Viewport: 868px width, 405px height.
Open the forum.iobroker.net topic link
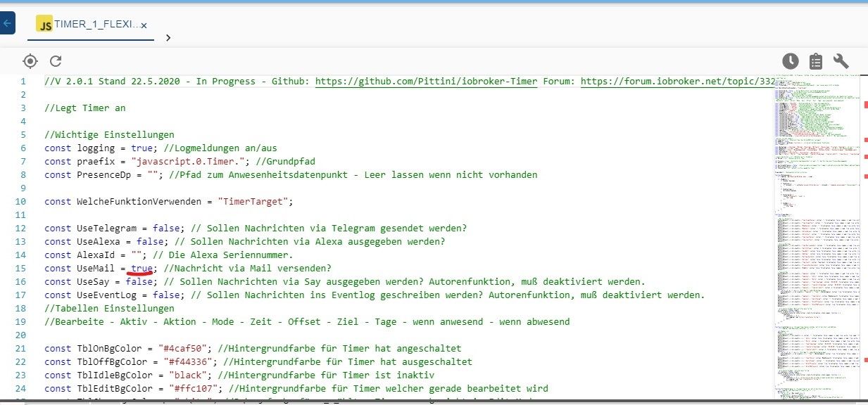[x=677, y=82]
